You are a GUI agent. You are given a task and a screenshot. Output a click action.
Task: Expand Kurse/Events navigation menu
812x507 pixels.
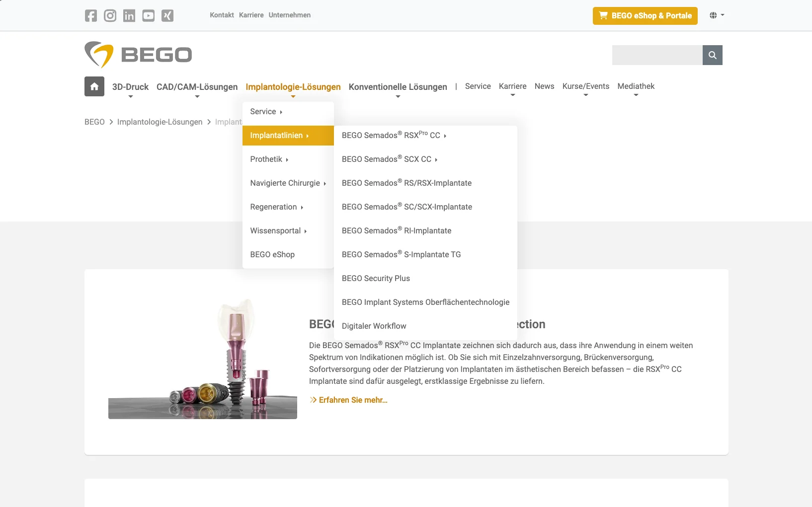pos(586,86)
